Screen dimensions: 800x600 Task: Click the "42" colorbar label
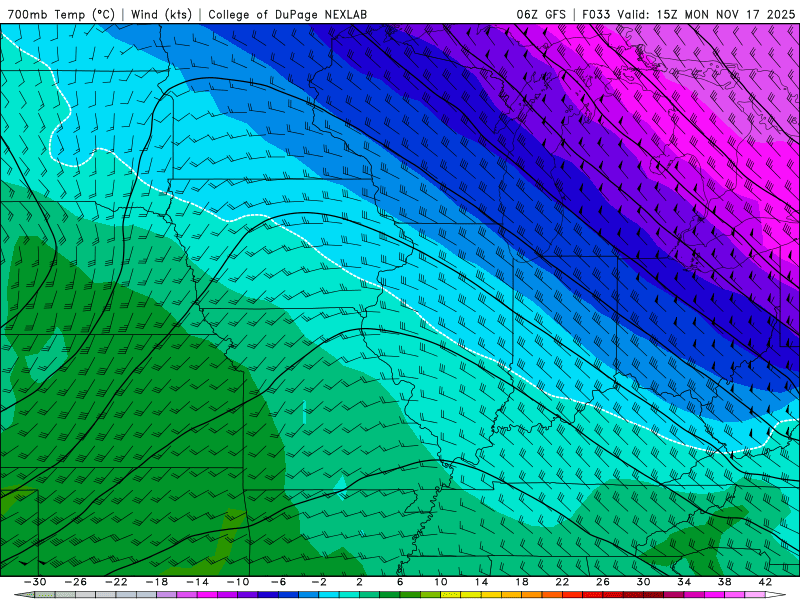pos(765,582)
